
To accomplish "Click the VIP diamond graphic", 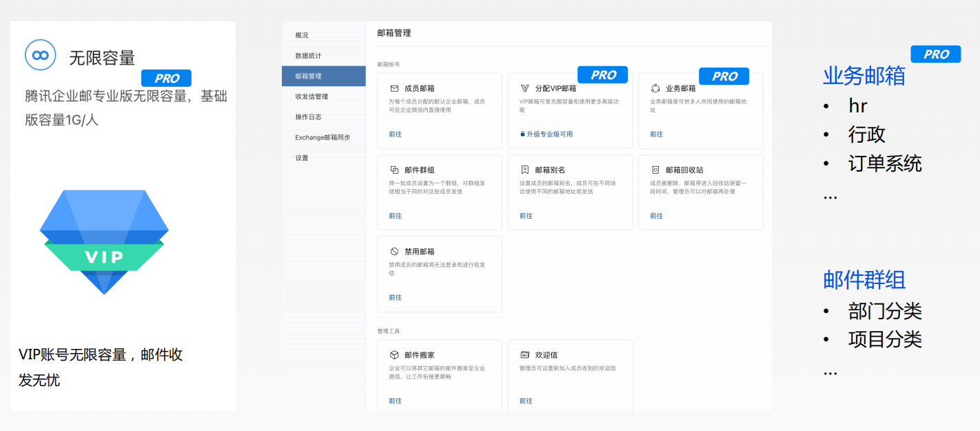I will pos(104,242).
